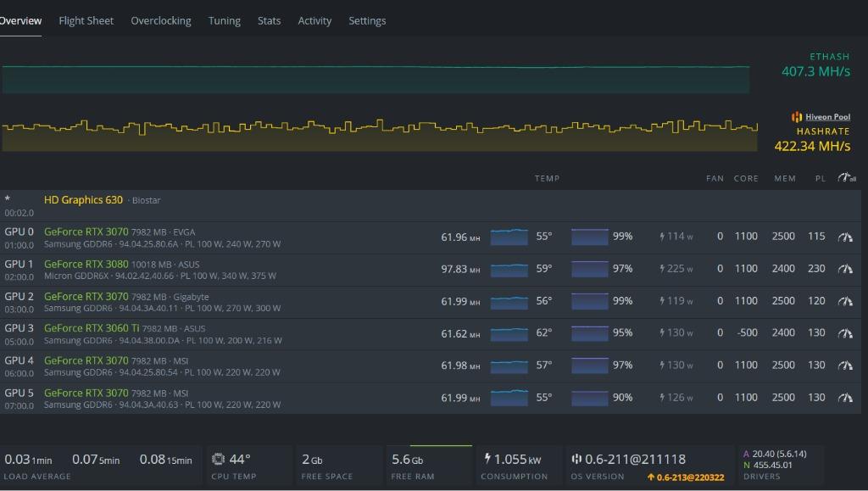Screen dimensions: 868x491
Task: Click the temperature mini graph beside 62°
Action: click(509, 333)
